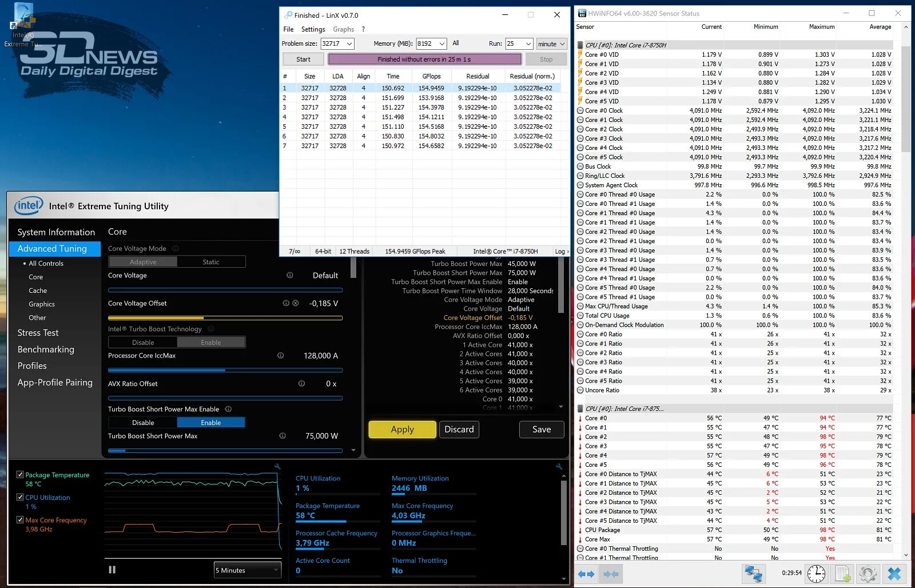The width and height of the screenshot is (915, 588).
Task: Open XTU System Information section
Action: click(56, 232)
